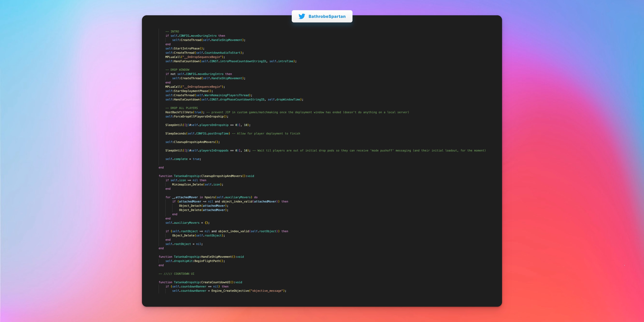Screen dimensions: 644x322
Task: Click MinimapIcon_Delete(self.icon) call
Action: [x=197, y=184]
